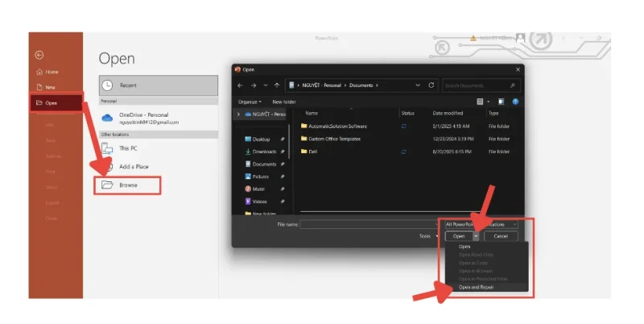Sort by the Status column header
Image resolution: width=644 pixels, height=324 pixels.
coord(408,113)
